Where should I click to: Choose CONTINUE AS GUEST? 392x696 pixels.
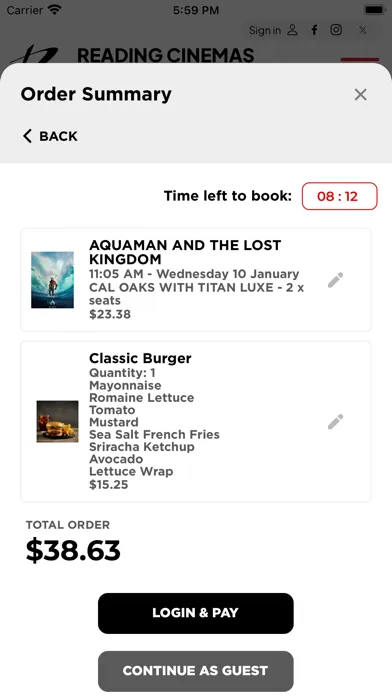(x=196, y=671)
